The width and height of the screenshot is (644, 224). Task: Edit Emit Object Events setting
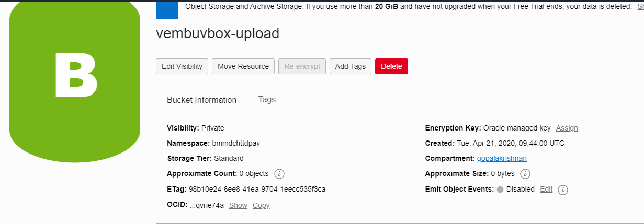coord(546,189)
